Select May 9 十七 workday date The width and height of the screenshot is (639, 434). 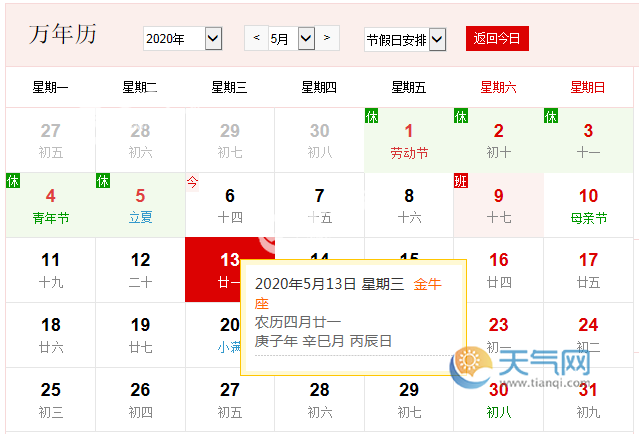click(x=498, y=205)
